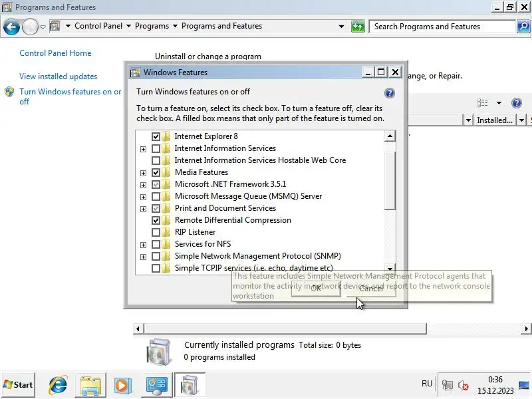Image resolution: width=532 pixels, height=399 pixels.
Task: Open Windows Explorer from taskbar
Action: tap(90, 385)
